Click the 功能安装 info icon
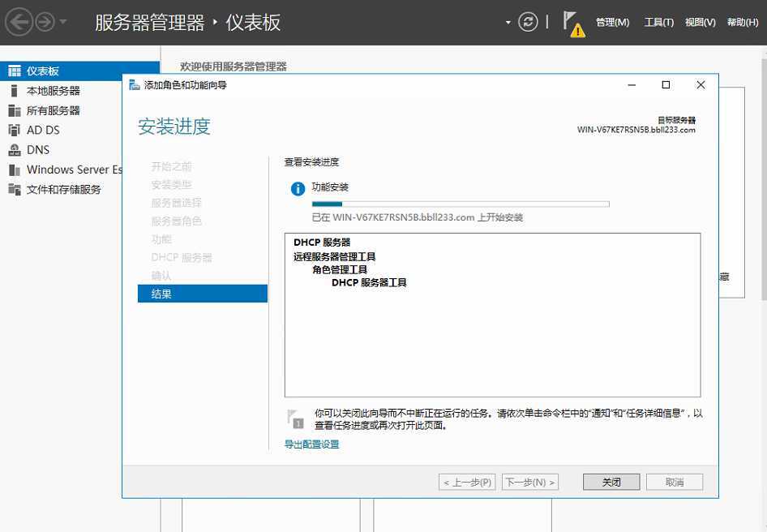767x532 pixels. (x=298, y=188)
